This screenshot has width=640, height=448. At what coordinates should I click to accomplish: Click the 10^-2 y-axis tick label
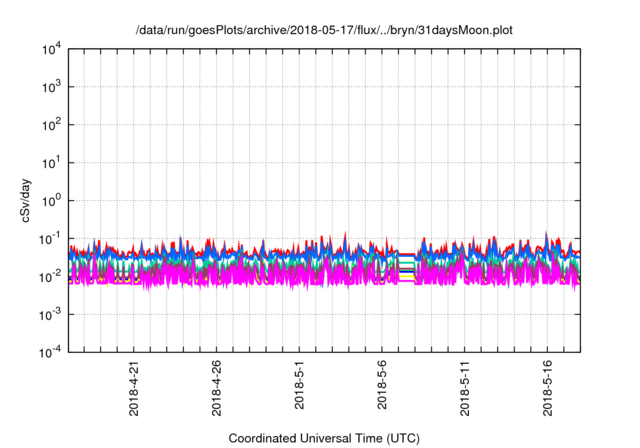51,276
